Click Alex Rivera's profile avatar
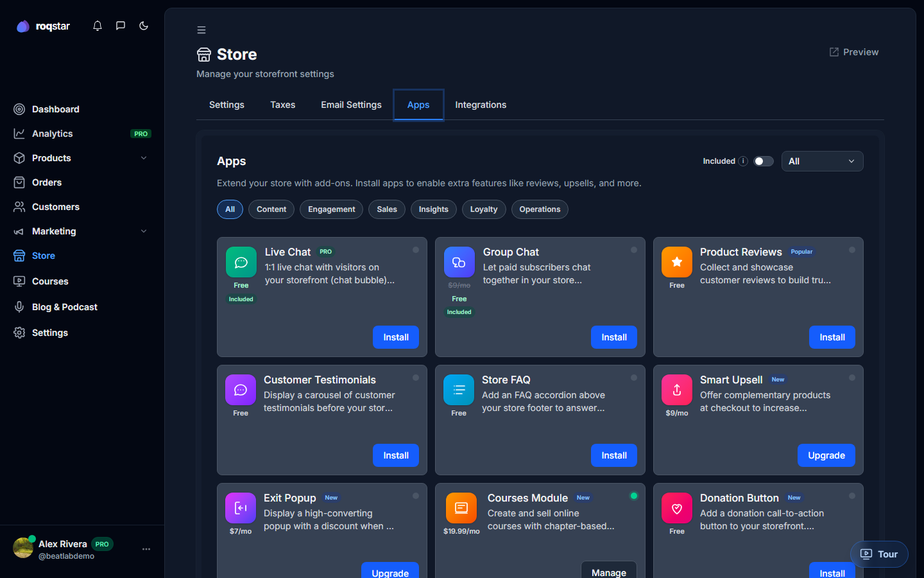 point(23,548)
